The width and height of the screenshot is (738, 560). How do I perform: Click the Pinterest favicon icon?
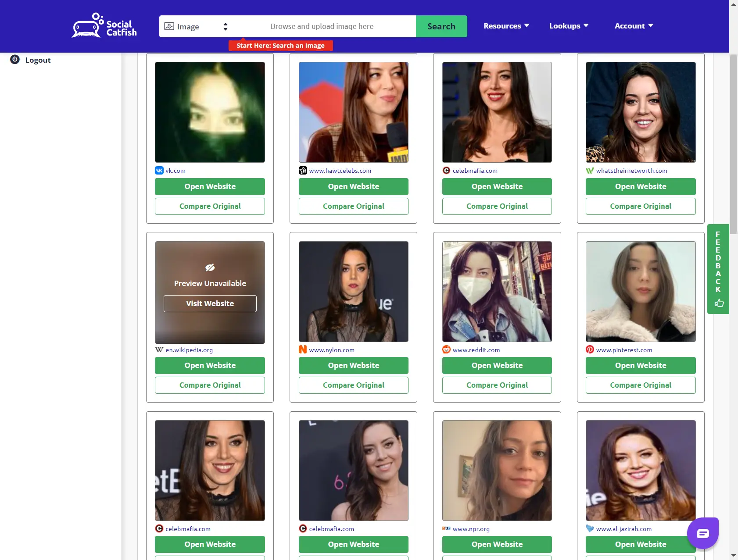590,350
